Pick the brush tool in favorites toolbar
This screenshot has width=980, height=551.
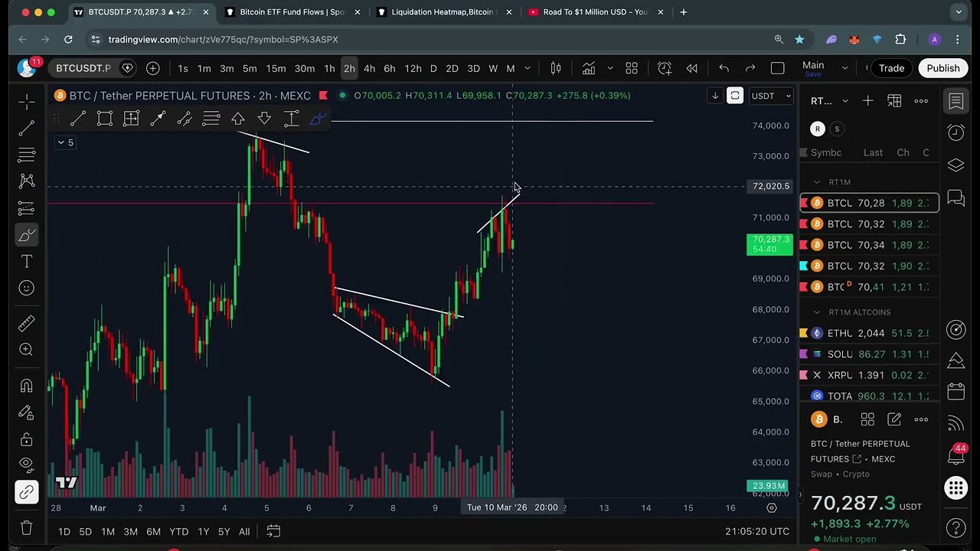click(318, 119)
